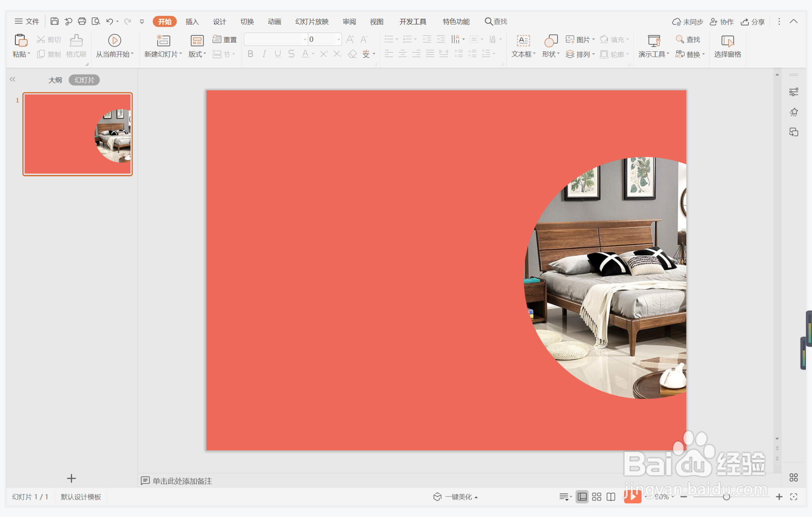Viewport: 812px width, 517px height.
Task: Click the Text Box (文本框) icon
Action: pos(523,40)
